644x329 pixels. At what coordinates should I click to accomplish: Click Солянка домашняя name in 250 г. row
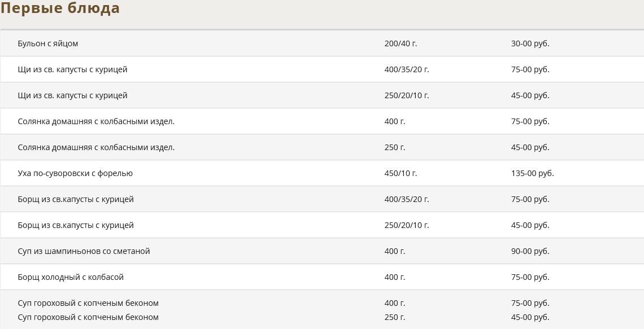pyautogui.click(x=96, y=147)
